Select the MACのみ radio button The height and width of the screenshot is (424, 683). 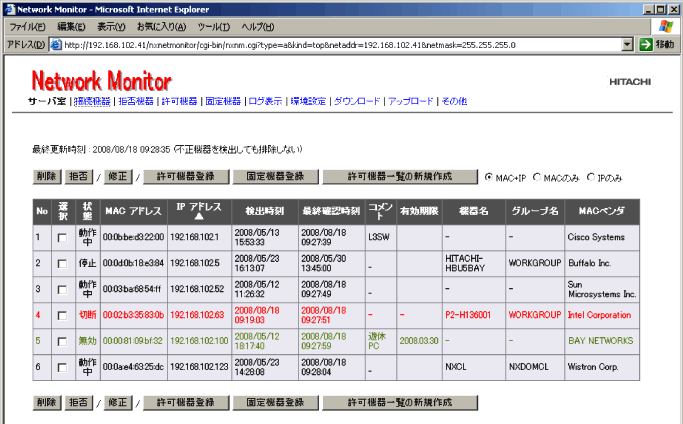pyautogui.click(x=537, y=177)
